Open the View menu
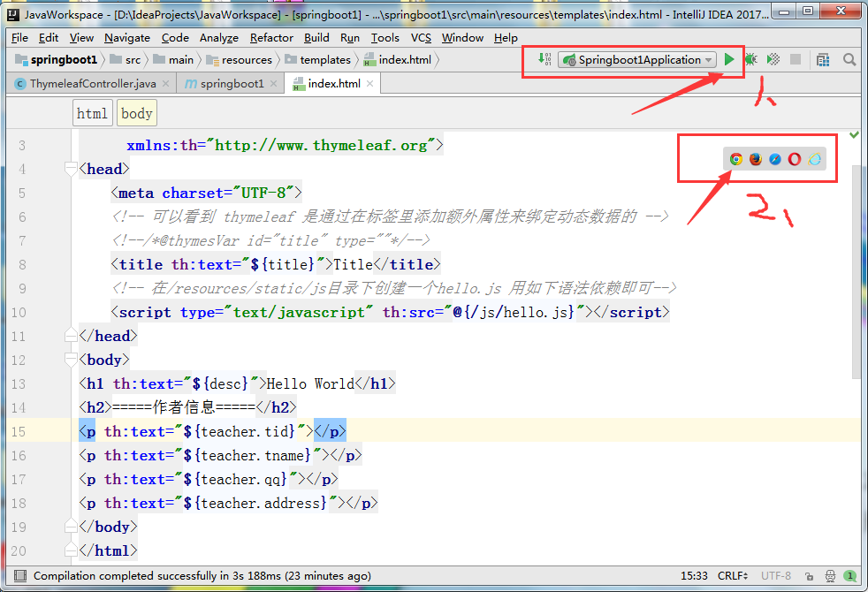The image size is (868, 592). coord(81,38)
